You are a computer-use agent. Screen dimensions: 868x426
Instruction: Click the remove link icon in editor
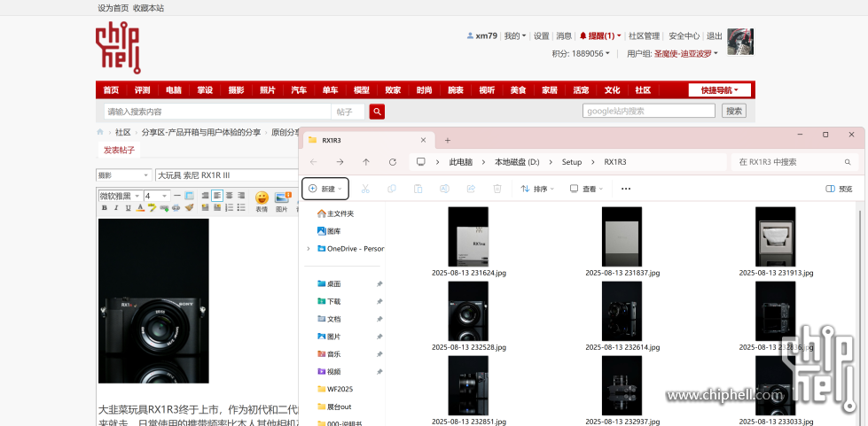(x=176, y=208)
